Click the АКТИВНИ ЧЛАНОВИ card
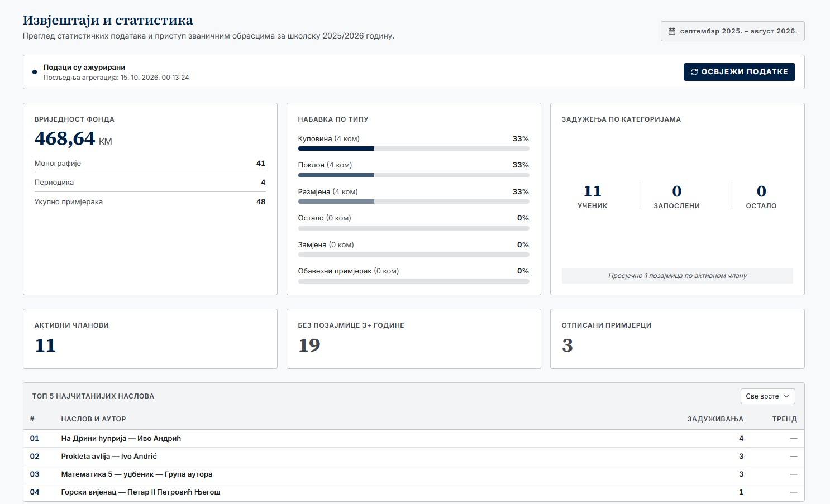This screenshot has height=504, width=830. 150,339
